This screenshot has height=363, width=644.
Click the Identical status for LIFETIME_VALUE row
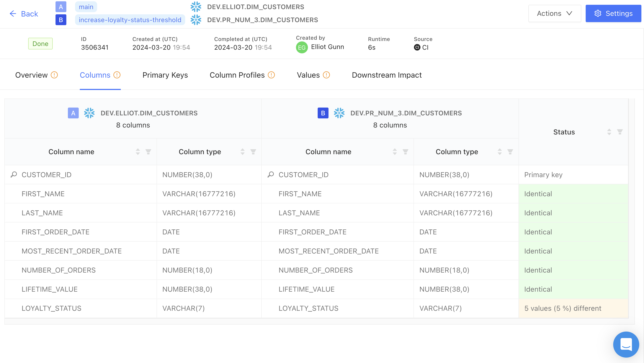pos(573,289)
